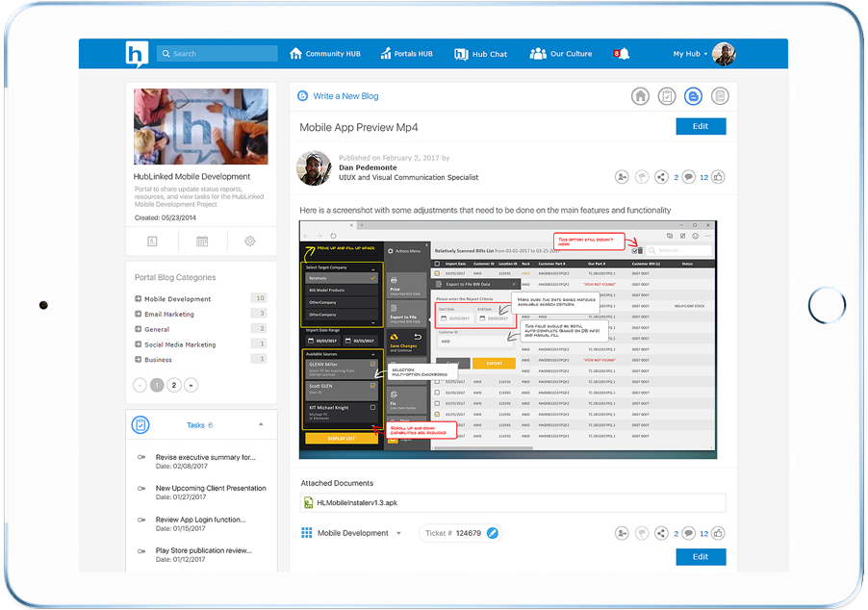
Task: Open documents icon in blog toolbar
Action: coord(720,96)
